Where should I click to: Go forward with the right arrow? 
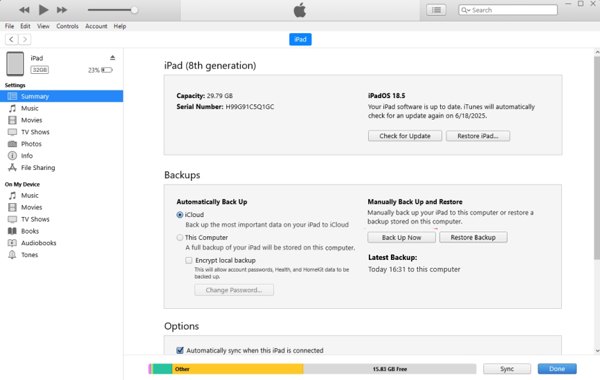25,39
